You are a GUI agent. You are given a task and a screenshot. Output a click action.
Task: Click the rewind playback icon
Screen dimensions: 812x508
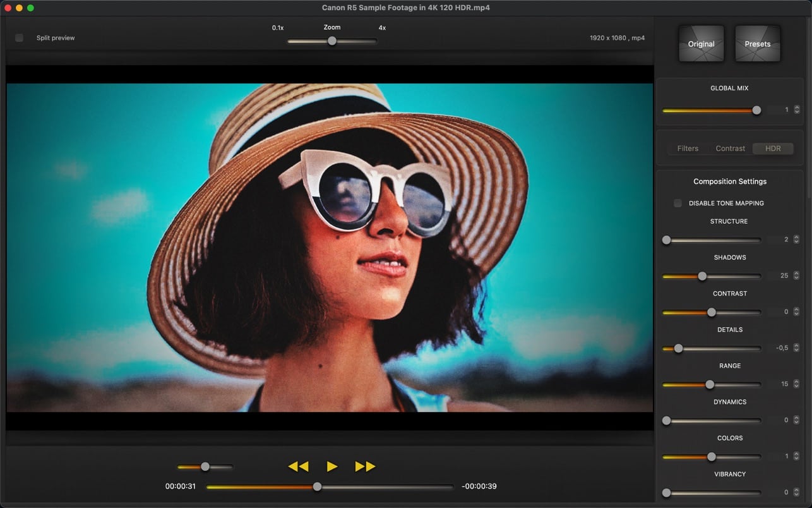coord(298,466)
